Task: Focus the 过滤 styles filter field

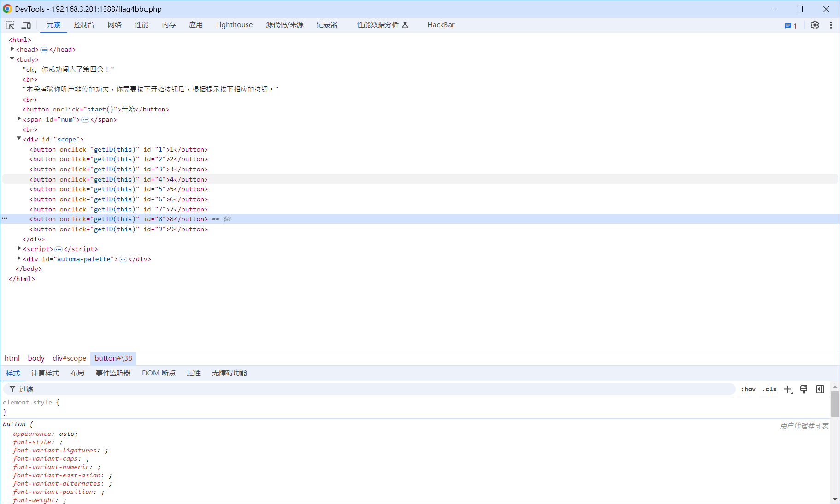Action: [x=369, y=389]
